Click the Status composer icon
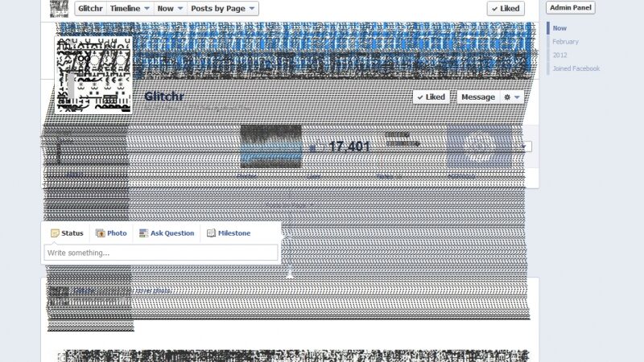The image size is (644, 362). click(x=55, y=233)
